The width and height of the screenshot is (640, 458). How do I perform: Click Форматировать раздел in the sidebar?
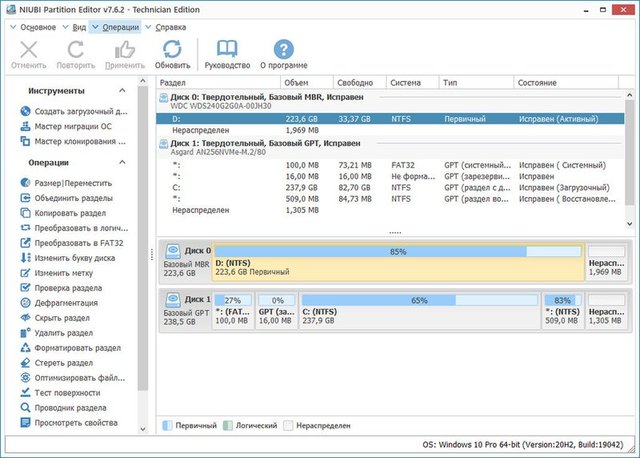(79, 348)
